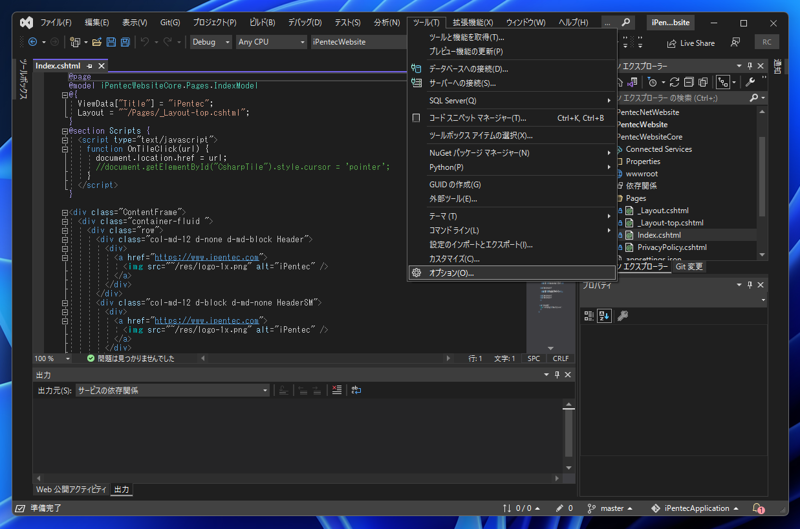The width and height of the screenshot is (800, 529).
Task: Click Switch Views icon in Solution Explorer
Action: click(633, 82)
